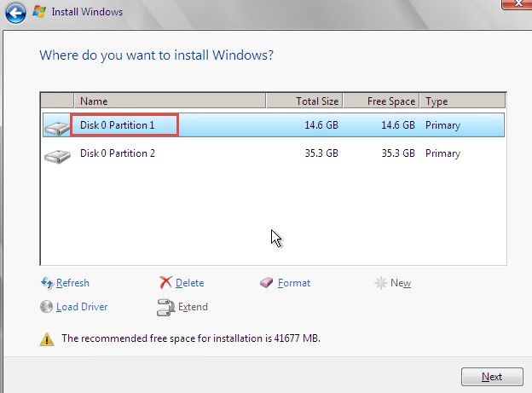
Task: Click the red Delete X icon
Action: (x=165, y=283)
